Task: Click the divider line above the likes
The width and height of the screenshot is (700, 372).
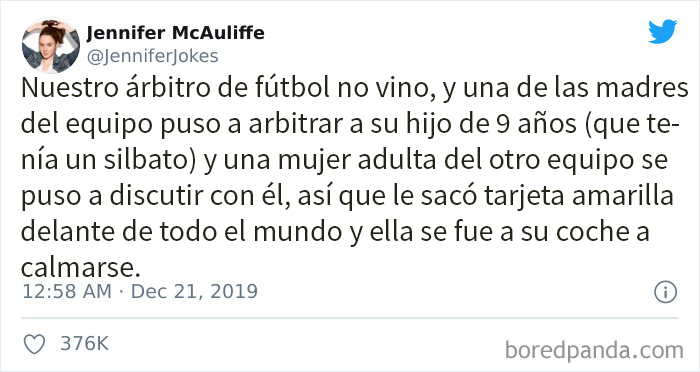Action: 350,318
